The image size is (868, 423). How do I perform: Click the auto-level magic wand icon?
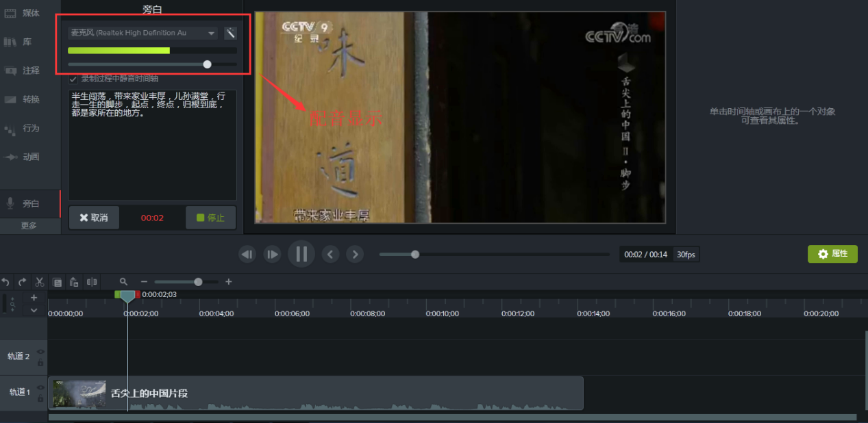[230, 33]
